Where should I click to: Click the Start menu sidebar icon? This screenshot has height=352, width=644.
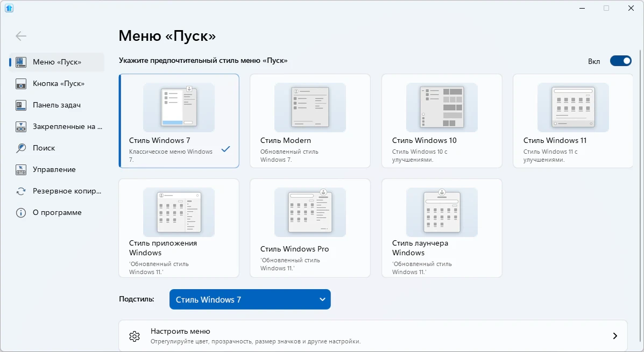click(21, 62)
